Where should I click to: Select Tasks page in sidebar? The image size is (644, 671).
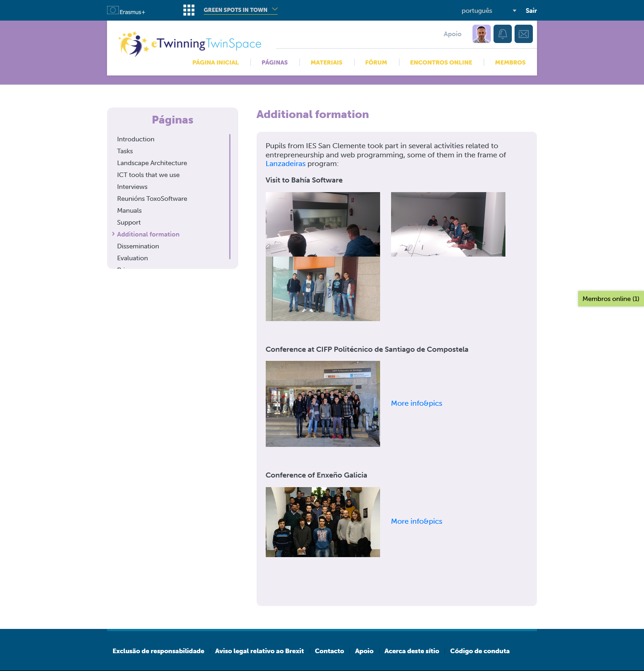tap(125, 151)
